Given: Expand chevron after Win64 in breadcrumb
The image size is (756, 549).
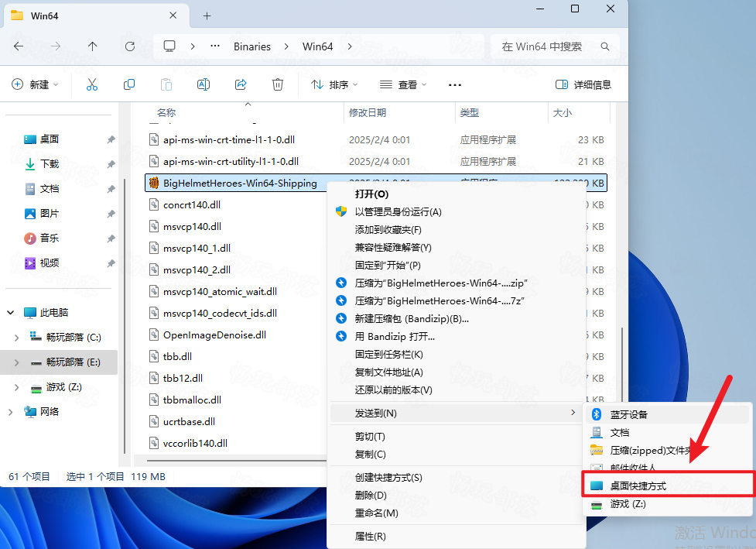Looking at the screenshot, I should coord(350,46).
